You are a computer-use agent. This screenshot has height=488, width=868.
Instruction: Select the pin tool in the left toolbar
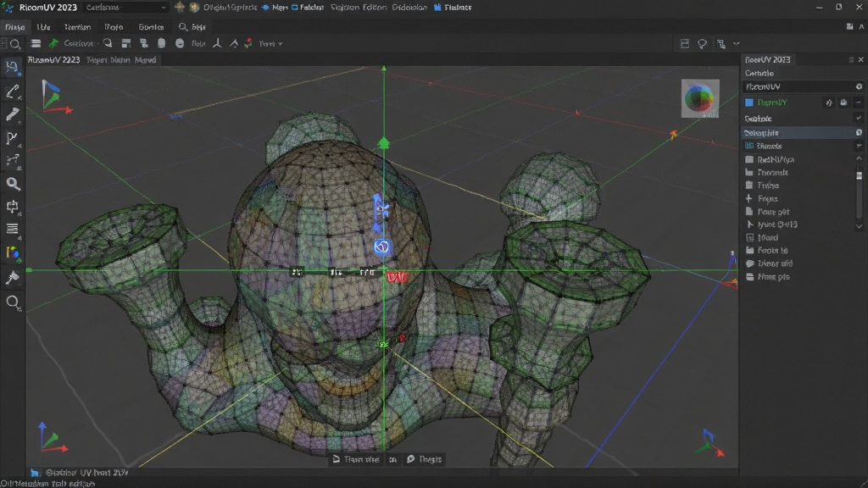pyautogui.click(x=12, y=277)
